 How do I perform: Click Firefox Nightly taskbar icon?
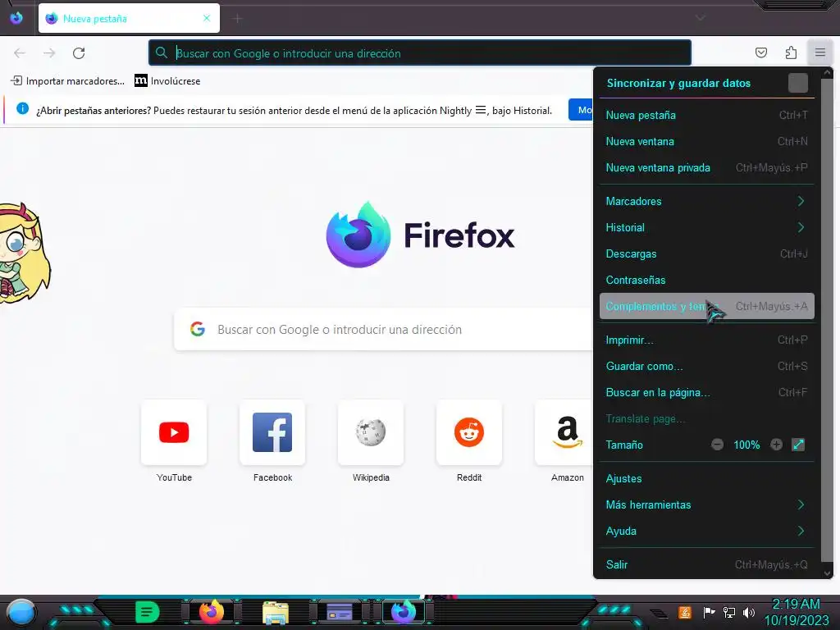pos(404,612)
